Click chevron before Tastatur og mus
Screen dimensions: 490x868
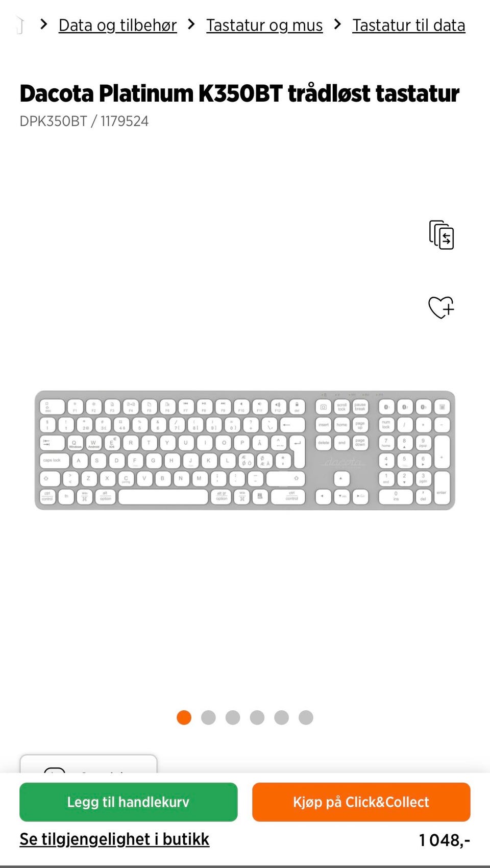(x=191, y=24)
